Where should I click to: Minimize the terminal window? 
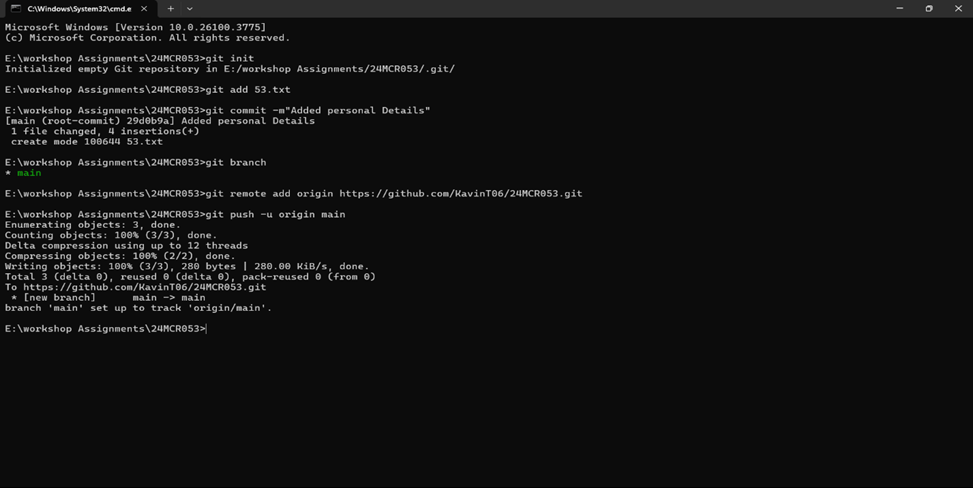(900, 8)
